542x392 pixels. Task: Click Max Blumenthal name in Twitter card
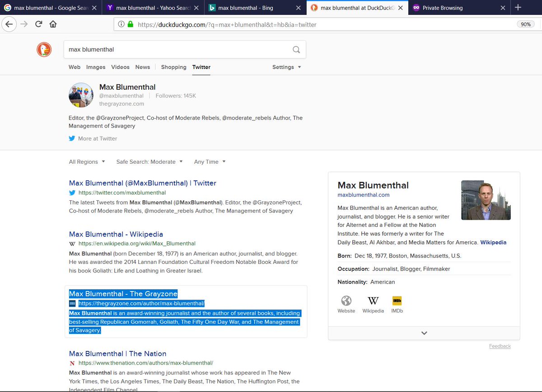click(127, 87)
